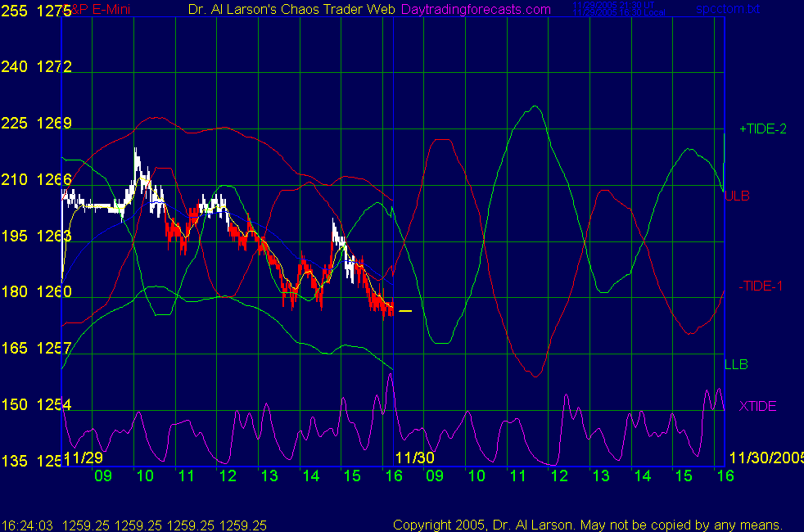Click the "1275" price axis label
This screenshot has height=532, width=804.
(x=54, y=11)
